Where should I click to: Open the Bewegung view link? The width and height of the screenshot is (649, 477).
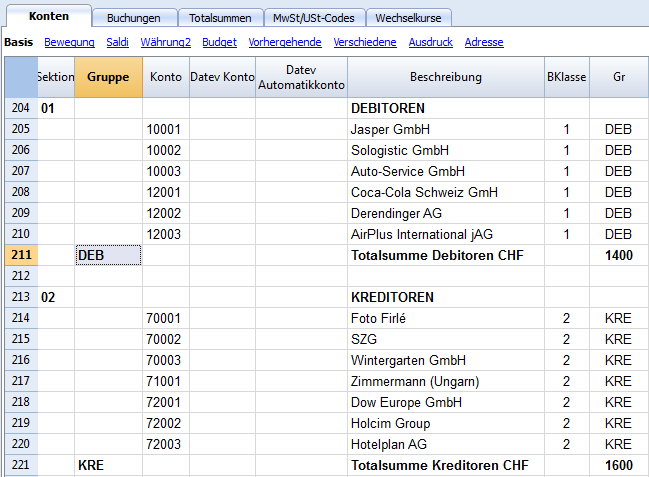(x=70, y=42)
